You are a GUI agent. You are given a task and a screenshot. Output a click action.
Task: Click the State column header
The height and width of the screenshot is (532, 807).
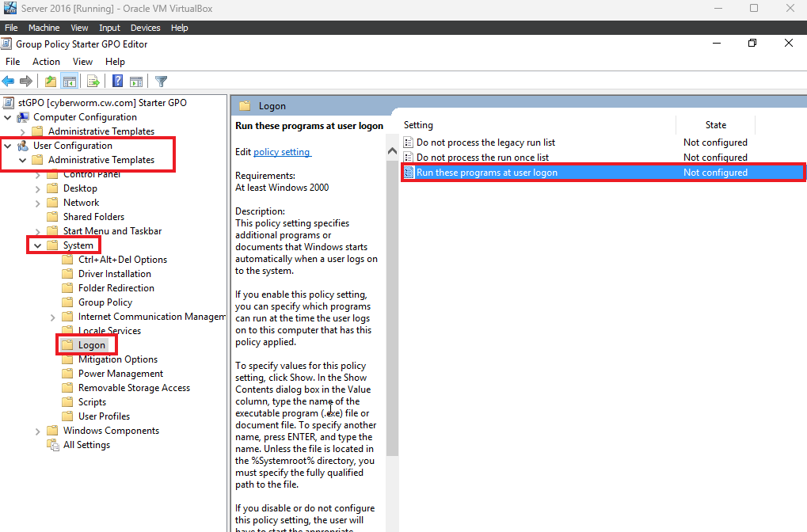click(x=715, y=125)
